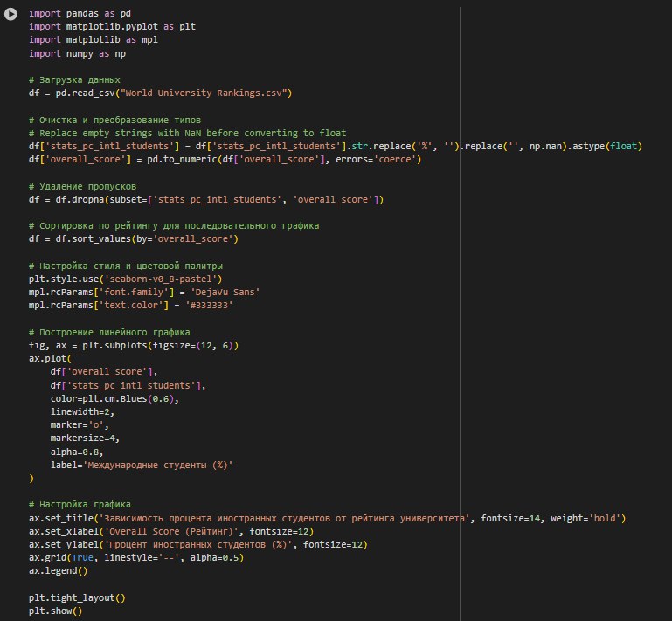Click the alpha=0.8 line
672x621 pixels.
pos(77,452)
